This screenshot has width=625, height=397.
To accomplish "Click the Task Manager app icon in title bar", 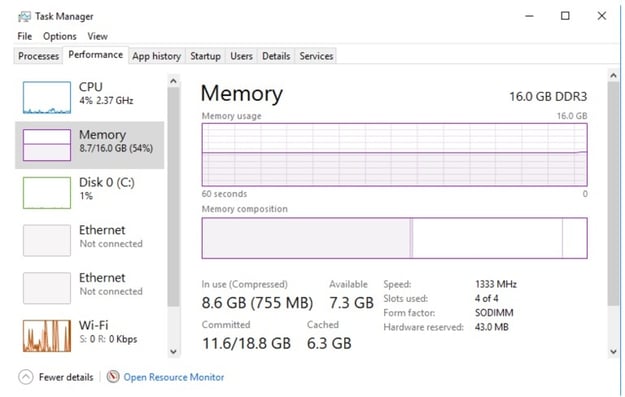I will tap(24, 16).
